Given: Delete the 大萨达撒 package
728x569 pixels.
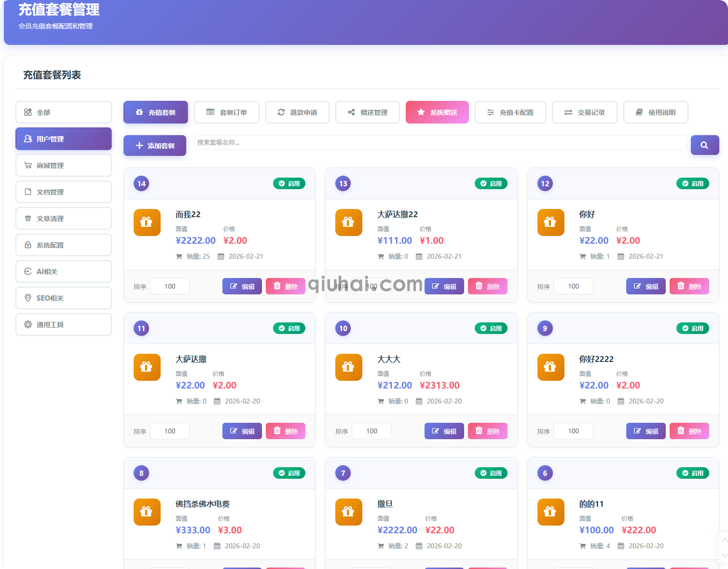Looking at the screenshot, I should tap(286, 431).
